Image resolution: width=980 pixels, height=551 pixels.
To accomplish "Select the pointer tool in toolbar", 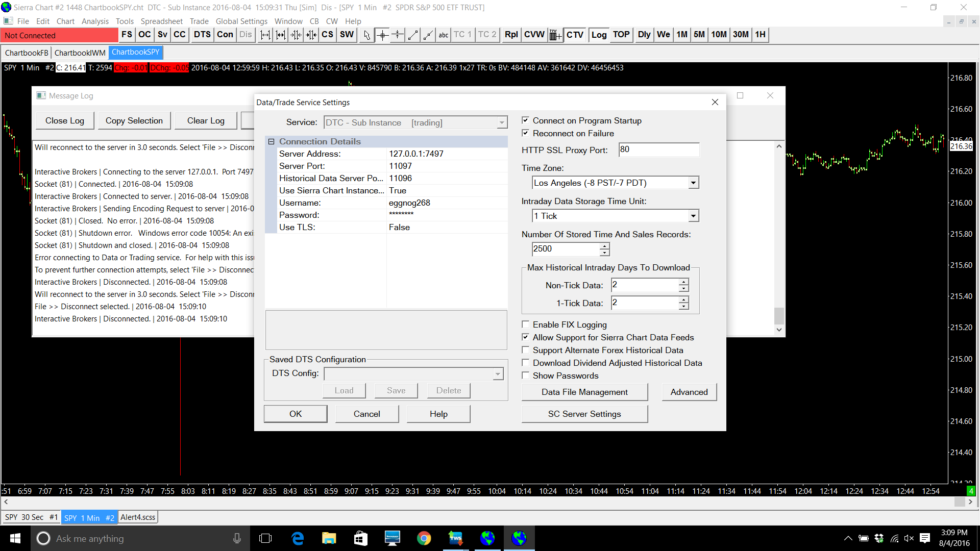I will pyautogui.click(x=366, y=35).
